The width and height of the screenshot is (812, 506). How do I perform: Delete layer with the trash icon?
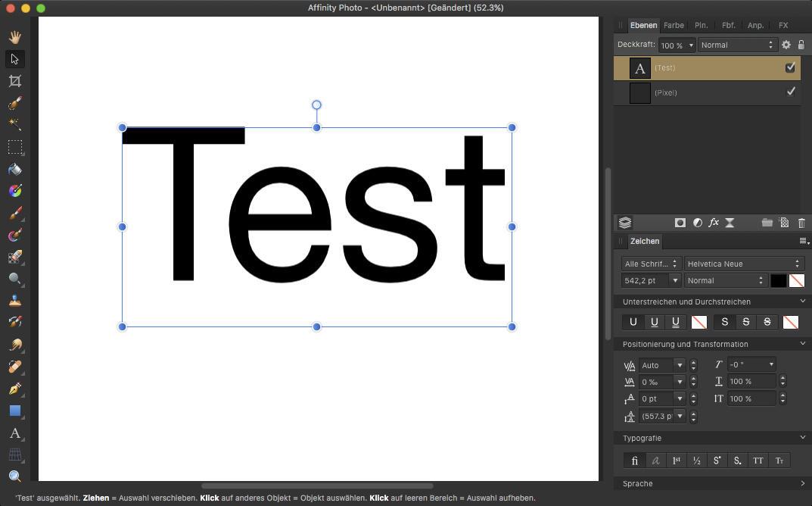point(801,223)
